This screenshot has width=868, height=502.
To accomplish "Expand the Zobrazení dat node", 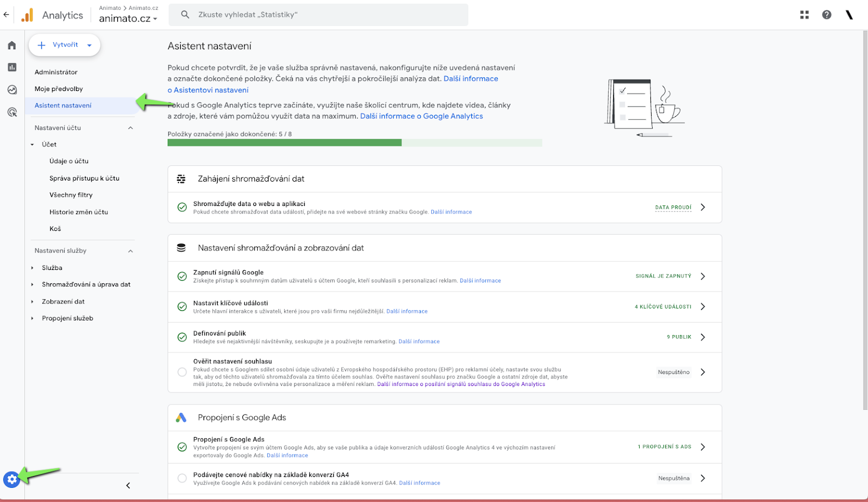I will click(x=33, y=302).
